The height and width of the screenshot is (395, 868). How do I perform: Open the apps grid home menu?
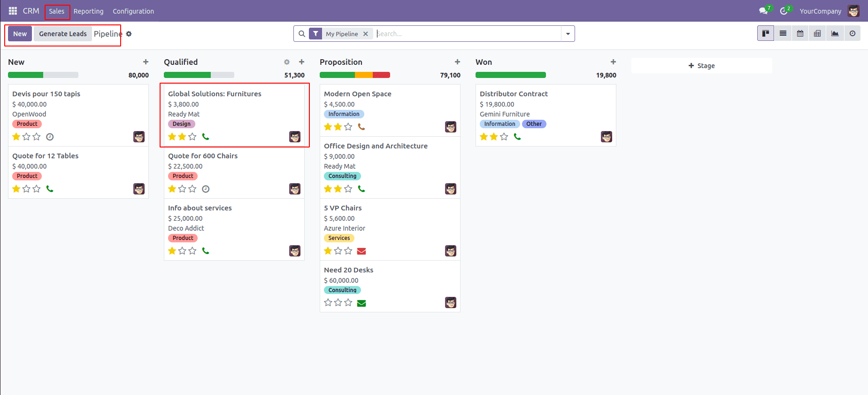coord(13,11)
